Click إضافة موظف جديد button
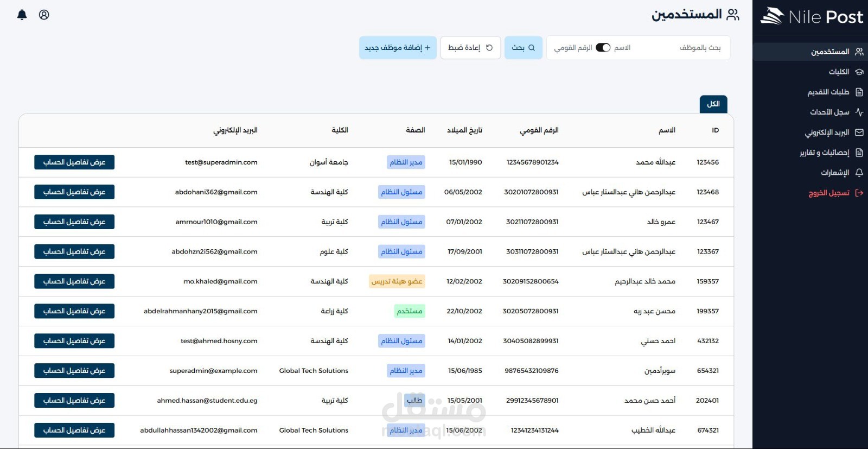 click(398, 48)
